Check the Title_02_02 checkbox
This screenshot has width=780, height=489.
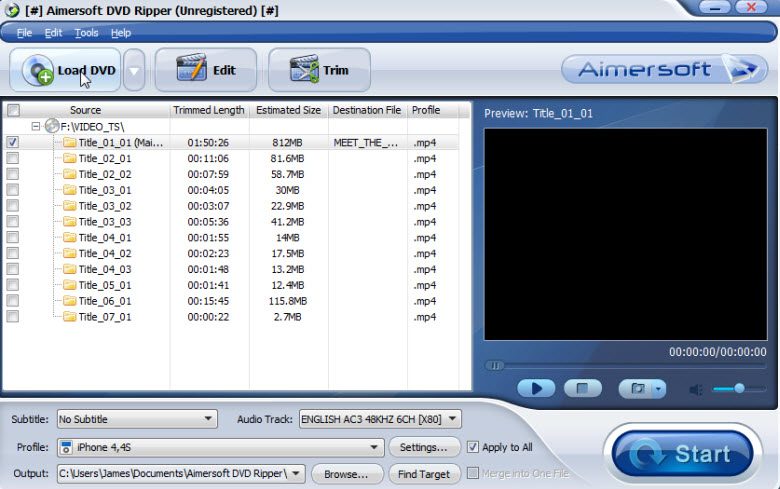[x=12, y=174]
